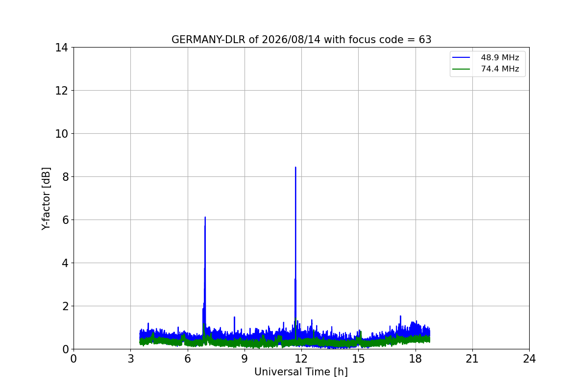Click the y-axis tick label 14
Image resolution: width=588 pixels, height=392 pixels.
(x=61, y=48)
